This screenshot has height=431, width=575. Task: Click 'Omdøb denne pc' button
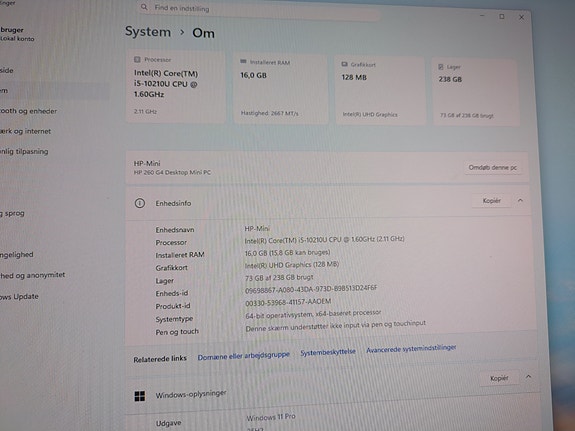pyautogui.click(x=492, y=168)
